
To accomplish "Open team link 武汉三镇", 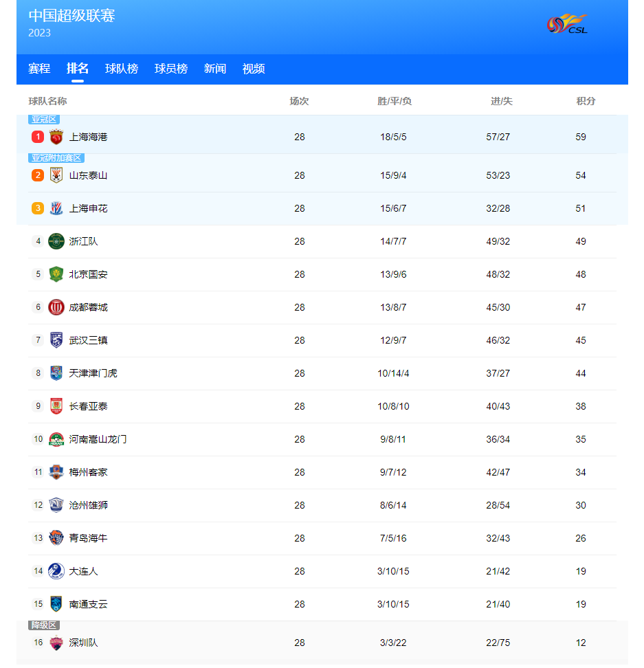I will 89,340.
